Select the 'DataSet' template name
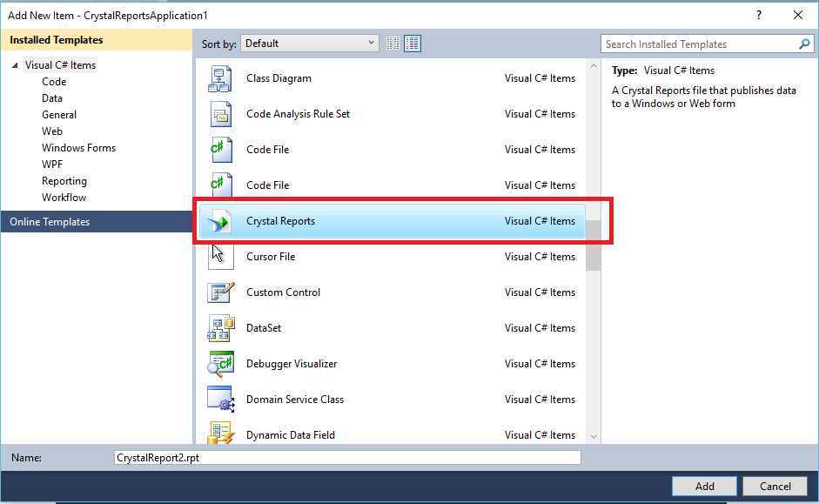Viewport: 819px width, 504px height. pyautogui.click(x=263, y=328)
